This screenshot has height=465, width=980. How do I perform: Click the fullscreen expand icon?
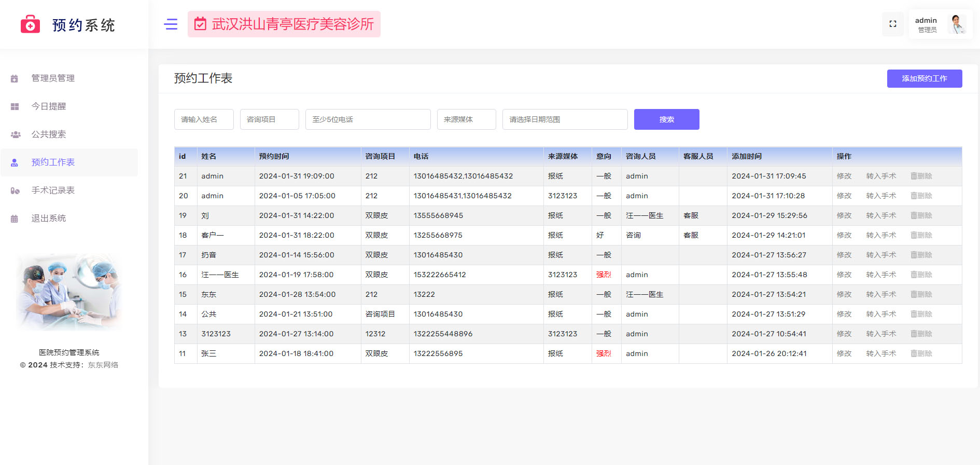tap(892, 24)
